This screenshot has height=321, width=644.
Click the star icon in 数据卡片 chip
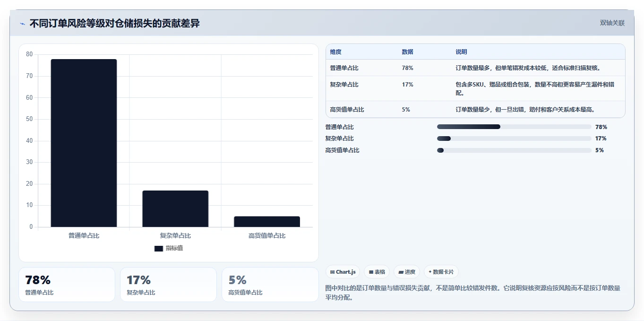[x=430, y=272]
